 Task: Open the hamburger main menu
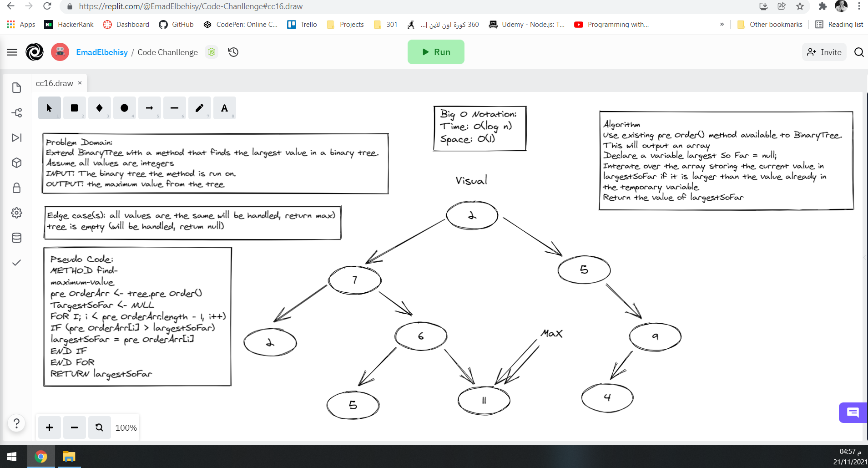(x=12, y=52)
